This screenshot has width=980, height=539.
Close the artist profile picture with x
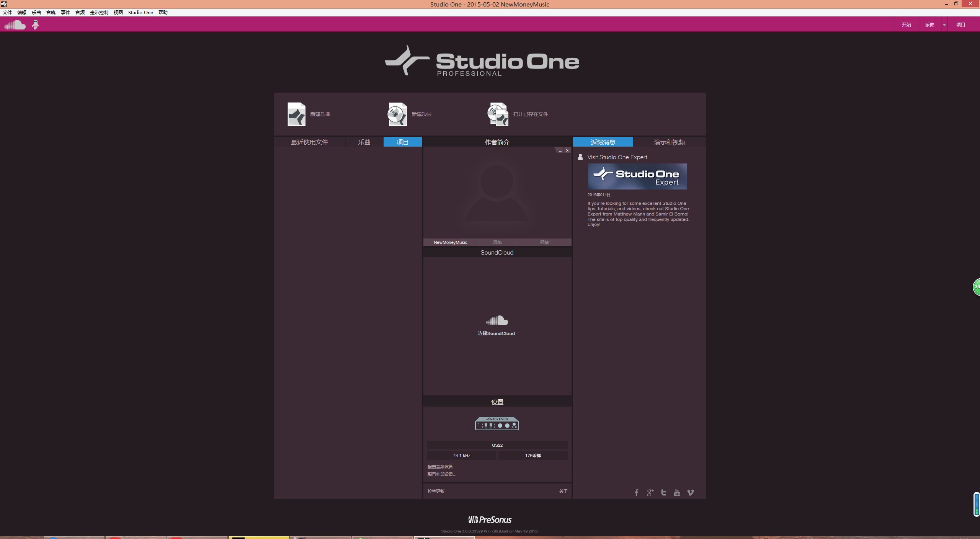point(567,150)
